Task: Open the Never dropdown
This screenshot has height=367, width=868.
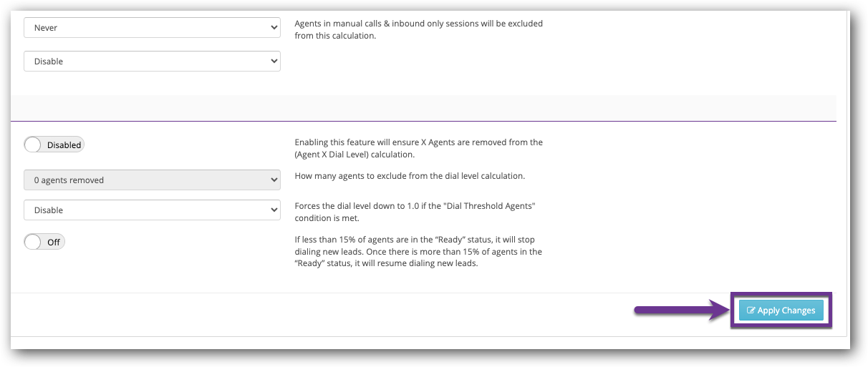Action: click(152, 28)
